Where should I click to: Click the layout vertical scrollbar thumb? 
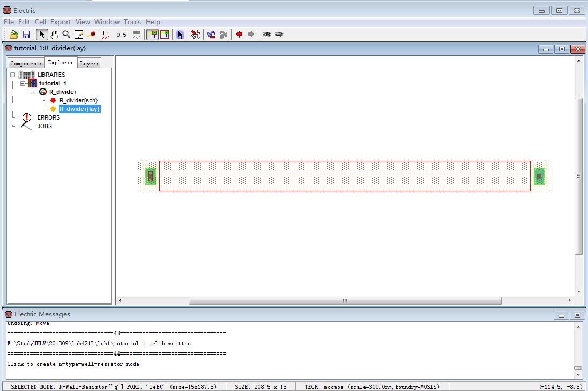(x=579, y=176)
